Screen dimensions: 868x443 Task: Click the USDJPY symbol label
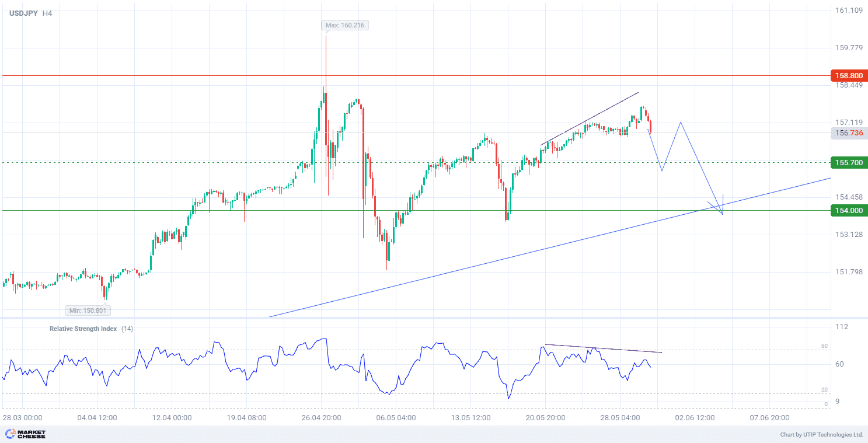click(x=23, y=13)
